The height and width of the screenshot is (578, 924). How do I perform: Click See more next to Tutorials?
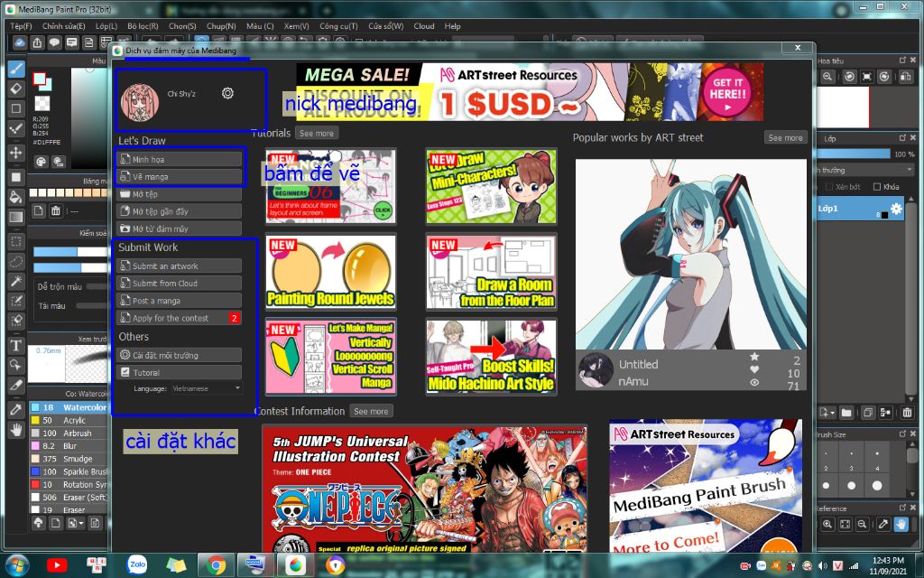[317, 134]
